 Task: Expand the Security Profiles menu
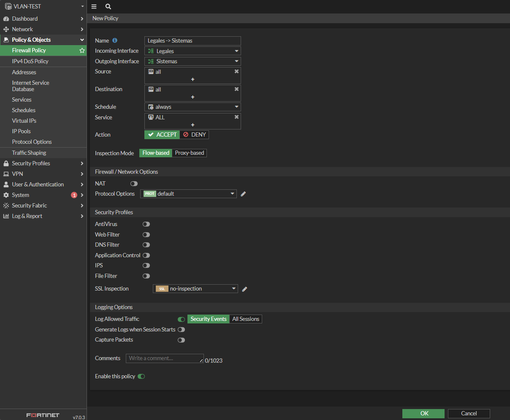pyautogui.click(x=31, y=163)
